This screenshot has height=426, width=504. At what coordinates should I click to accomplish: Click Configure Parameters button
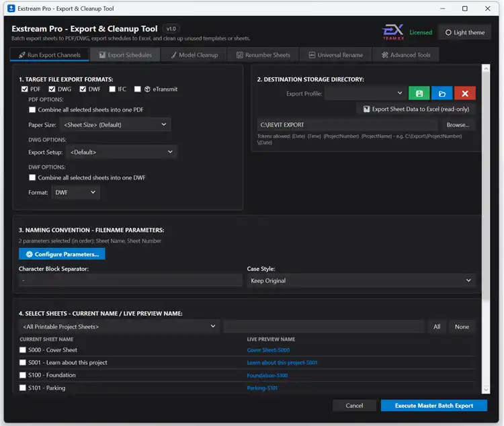62,254
